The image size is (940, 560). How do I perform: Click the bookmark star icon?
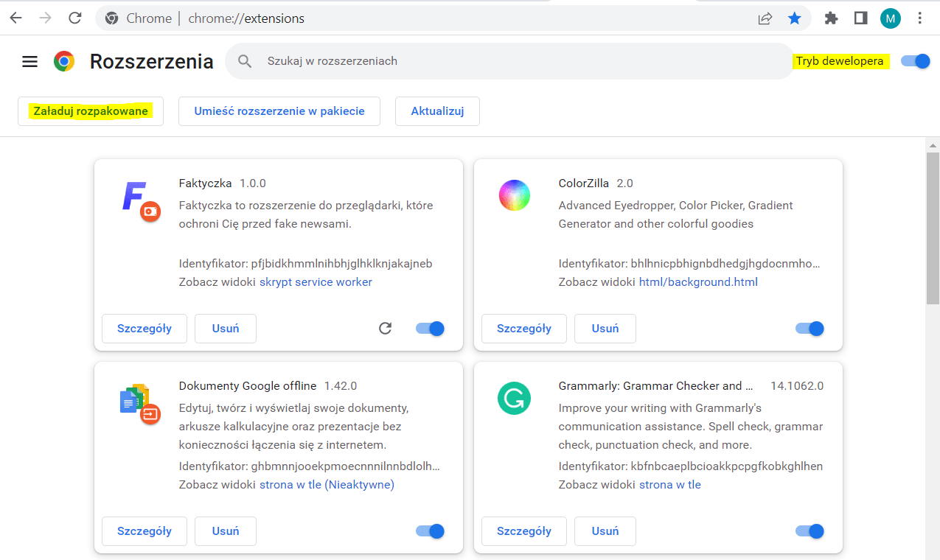click(x=794, y=18)
